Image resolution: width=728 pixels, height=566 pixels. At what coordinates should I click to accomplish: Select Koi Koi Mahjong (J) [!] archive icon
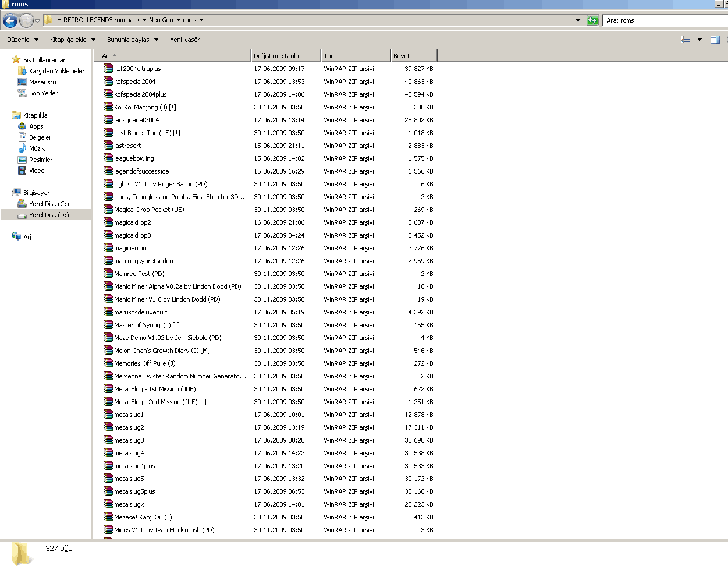click(x=108, y=107)
